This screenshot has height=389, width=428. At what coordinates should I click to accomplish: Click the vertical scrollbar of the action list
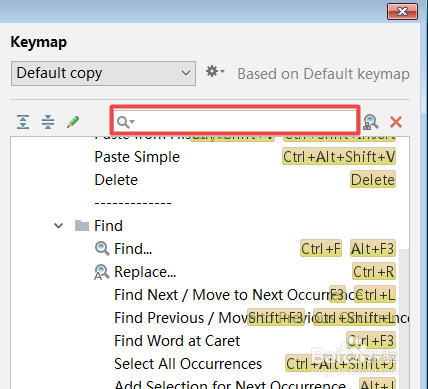[x=404, y=317]
